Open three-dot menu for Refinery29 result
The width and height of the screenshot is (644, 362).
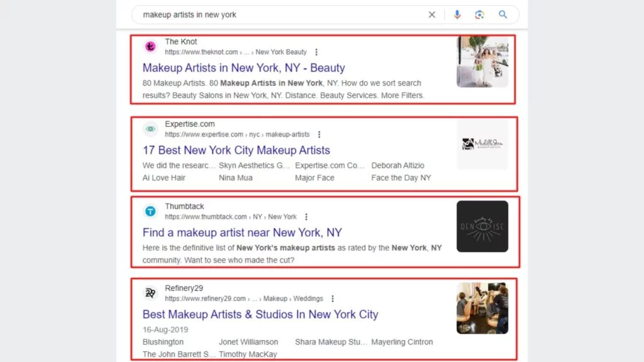(x=333, y=299)
